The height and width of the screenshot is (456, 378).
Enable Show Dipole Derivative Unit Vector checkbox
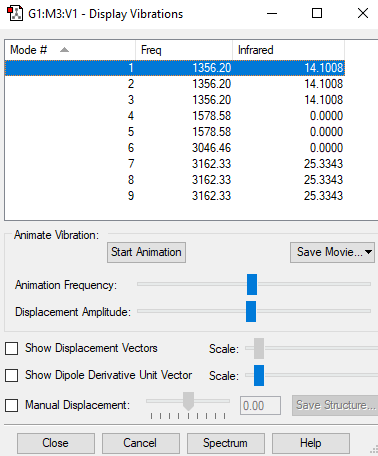click(12, 375)
